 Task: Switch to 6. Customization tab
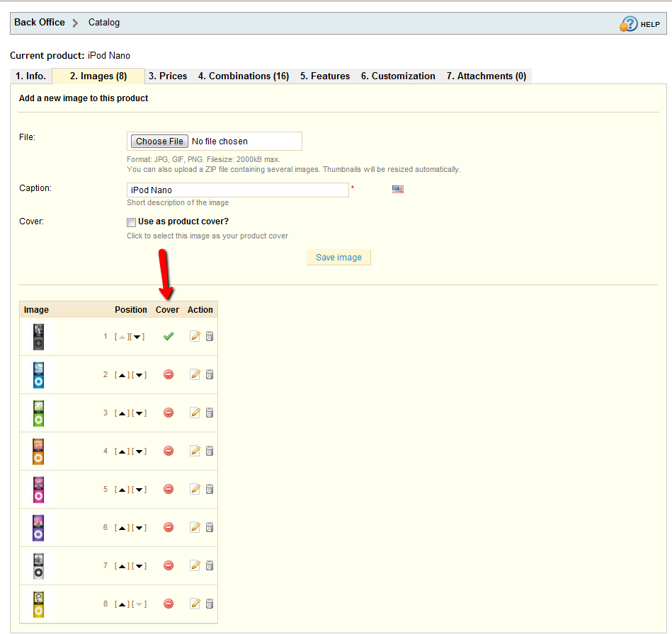[x=398, y=76]
